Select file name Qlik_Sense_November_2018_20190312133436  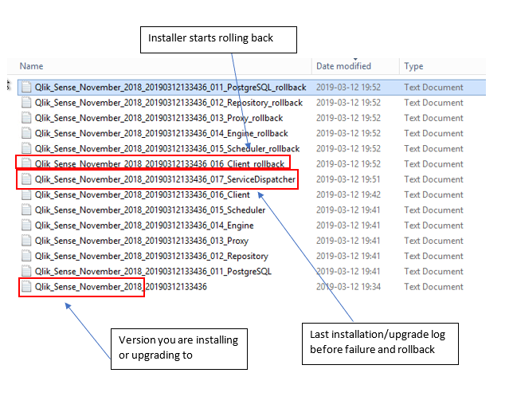pos(121,287)
